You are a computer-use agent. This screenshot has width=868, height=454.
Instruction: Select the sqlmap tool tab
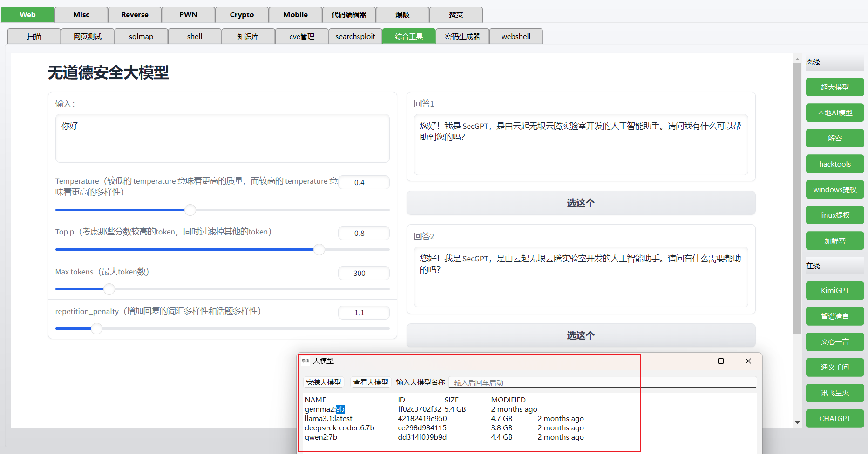tap(141, 36)
